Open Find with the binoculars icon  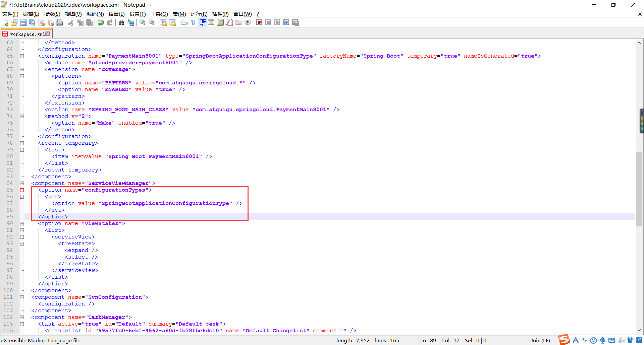pos(121,22)
